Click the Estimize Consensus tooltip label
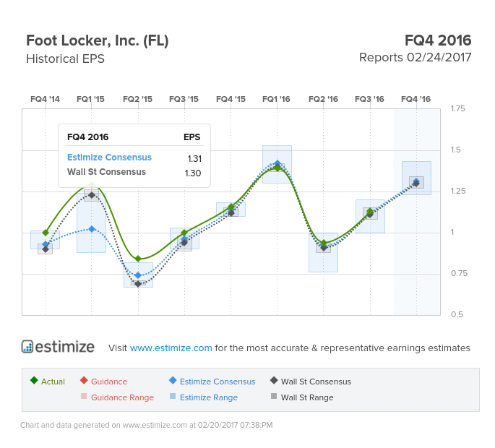 109,158
